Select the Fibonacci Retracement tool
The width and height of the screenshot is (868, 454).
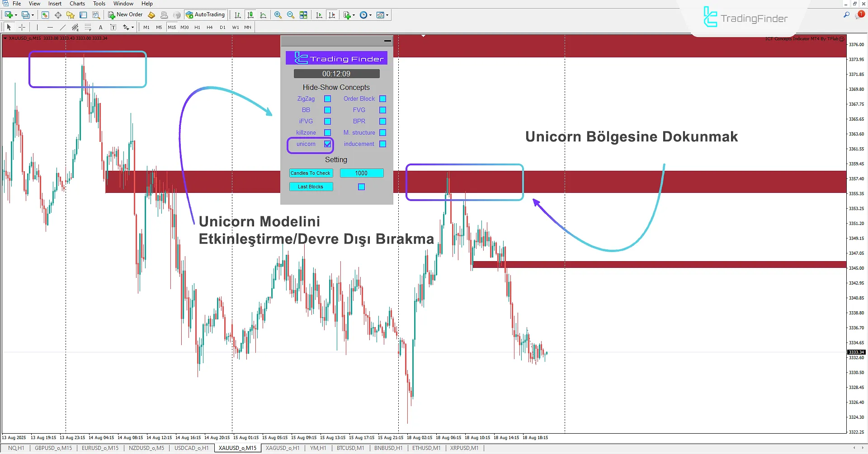[x=88, y=27]
